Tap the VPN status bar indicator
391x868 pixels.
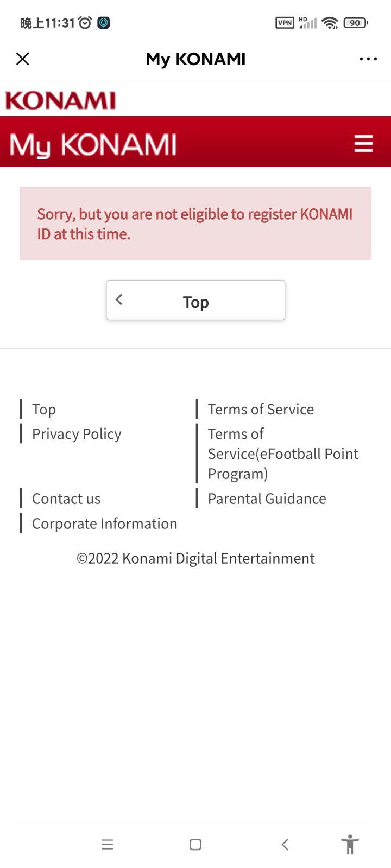285,23
